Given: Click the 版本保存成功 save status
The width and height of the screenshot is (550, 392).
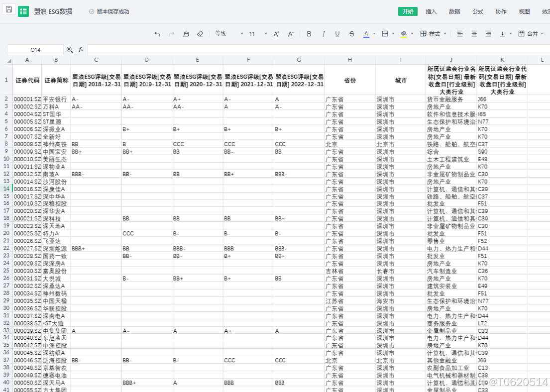Looking at the screenshot, I should [109, 11].
